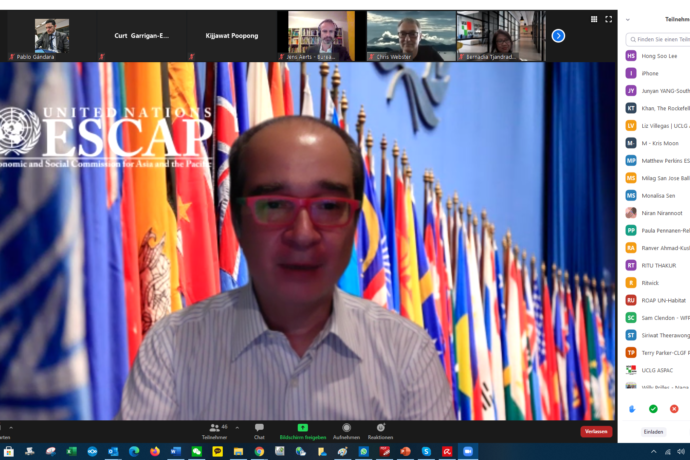Open Firefox from the taskbar
690x460 pixels.
tap(155, 451)
